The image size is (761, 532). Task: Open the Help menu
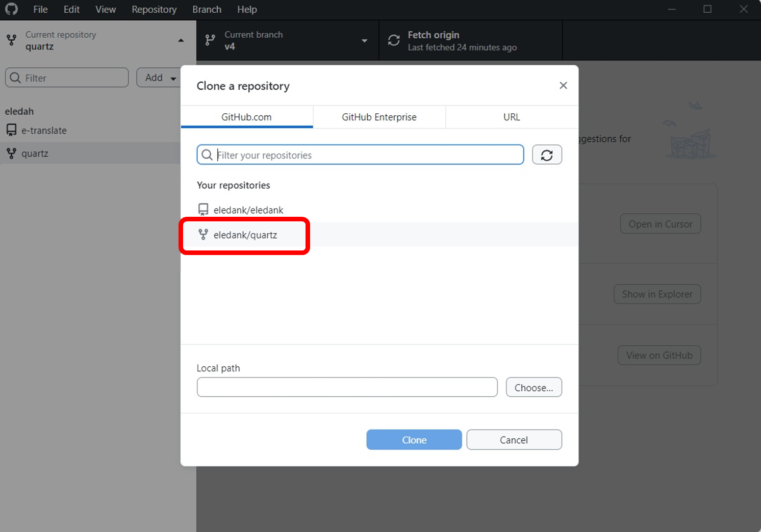click(x=247, y=9)
